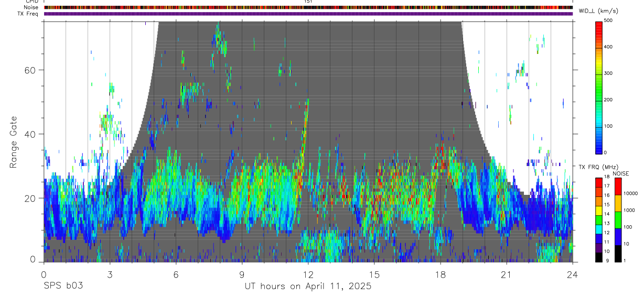644x297 pixels.
Task: Click the 13 label on TX FRQ legend
Action: (607, 224)
